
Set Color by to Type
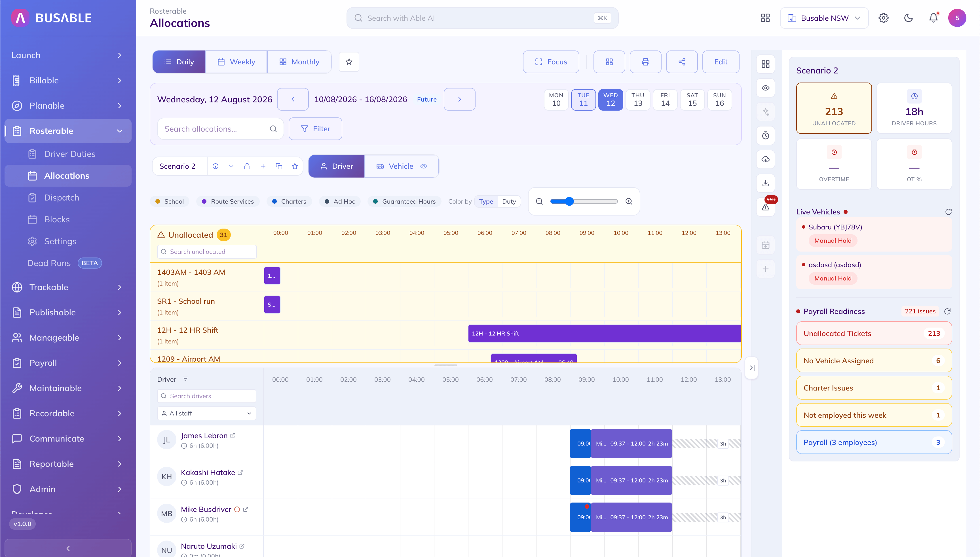tap(486, 201)
